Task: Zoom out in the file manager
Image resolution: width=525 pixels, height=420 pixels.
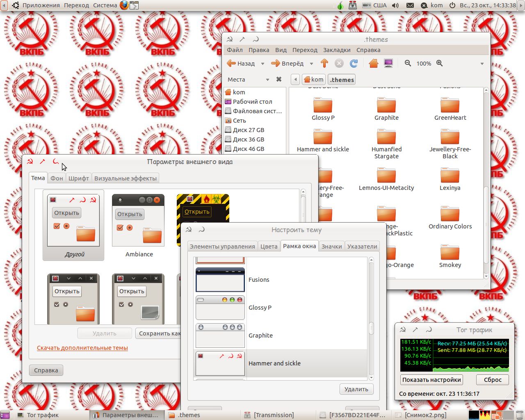Action: (408, 63)
